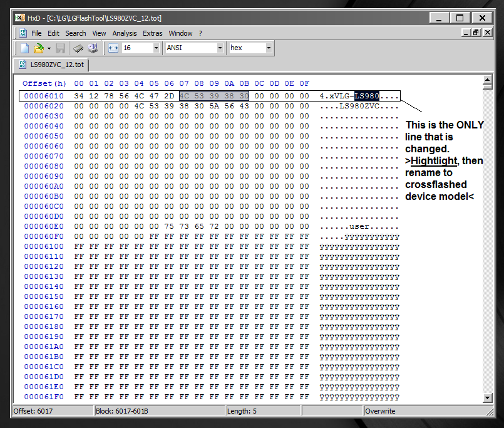Create a new file with the New icon
This screenshot has height=428, width=504.
pyautogui.click(x=25, y=48)
